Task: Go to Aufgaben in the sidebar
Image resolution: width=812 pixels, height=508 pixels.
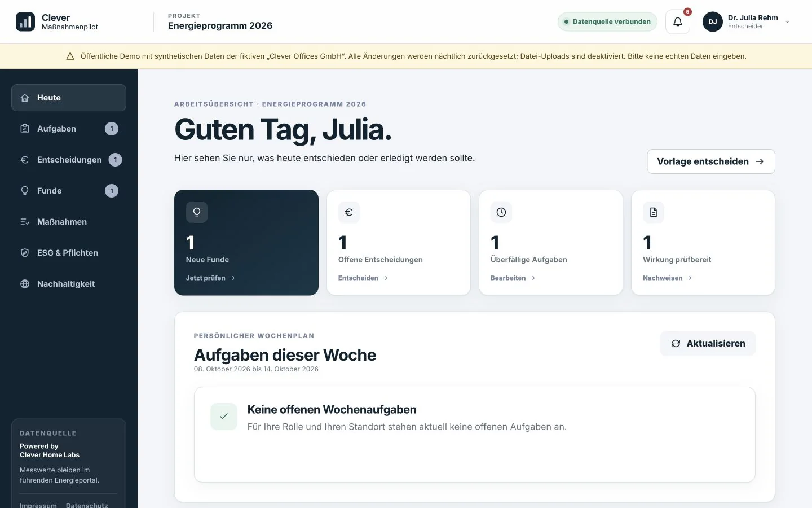Action: coord(69,129)
